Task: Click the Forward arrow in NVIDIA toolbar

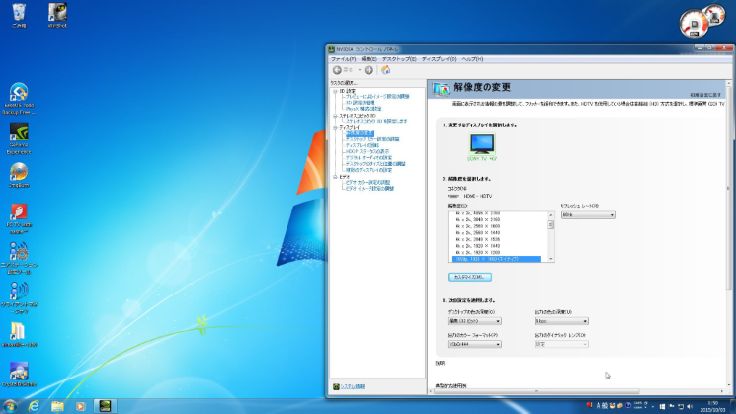Action: 368,70
